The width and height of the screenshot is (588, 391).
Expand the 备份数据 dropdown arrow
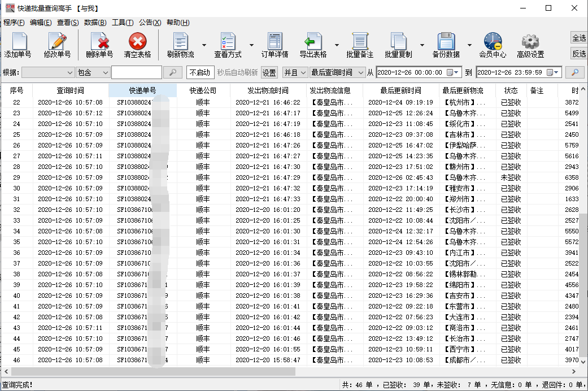[x=469, y=45]
